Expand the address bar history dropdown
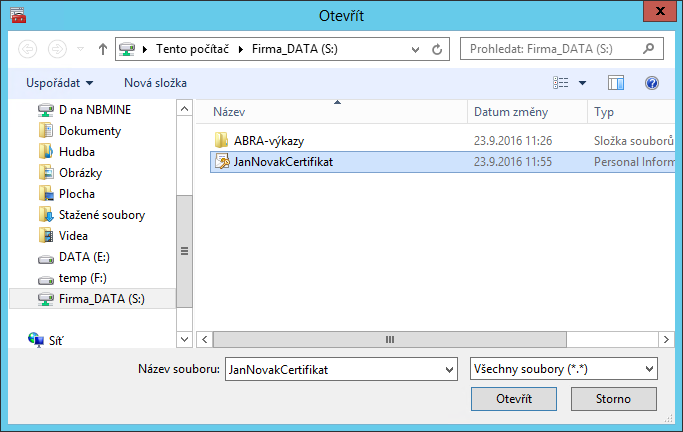The height and width of the screenshot is (432, 683). (x=416, y=48)
